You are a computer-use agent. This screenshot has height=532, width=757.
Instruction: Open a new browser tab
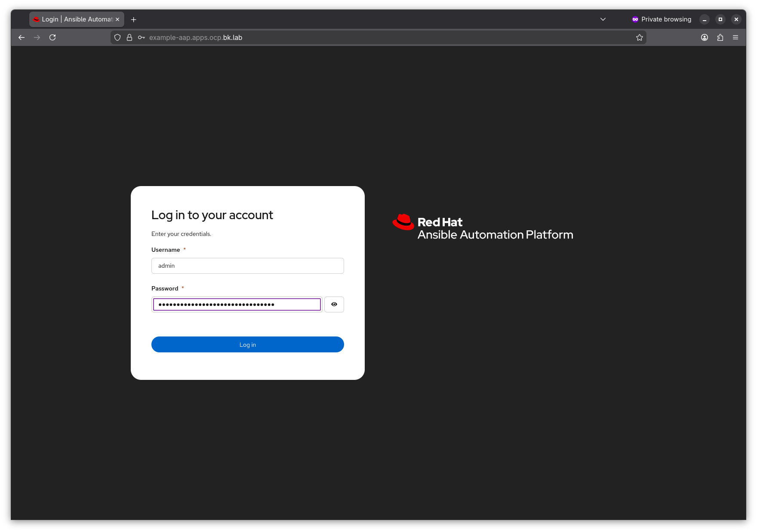(133, 19)
